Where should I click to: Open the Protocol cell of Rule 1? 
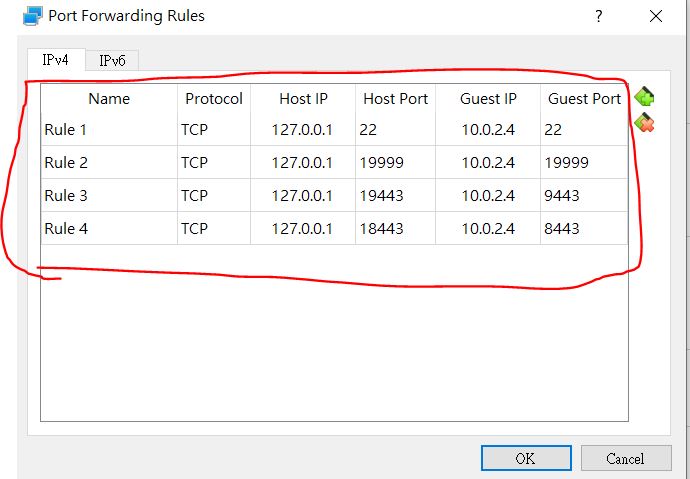pyautogui.click(x=214, y=129)
